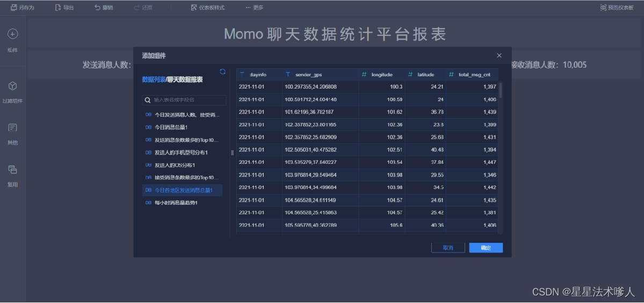Select the 今日发送消息人数、接受消… table
This screenshot has width=644, height=303.
pyautogui.click(x=182, y=114)
